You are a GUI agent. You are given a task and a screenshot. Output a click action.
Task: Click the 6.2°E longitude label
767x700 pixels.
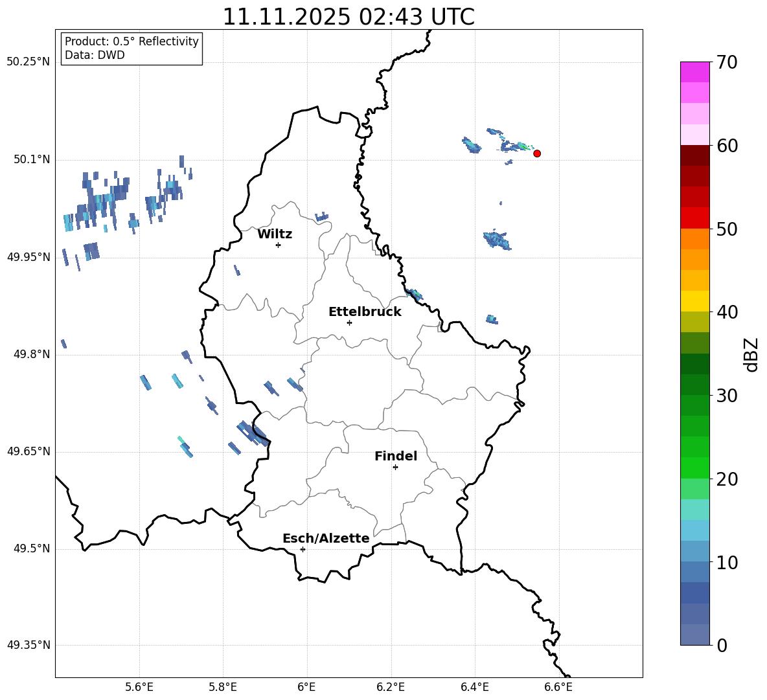click(x=391, y=687)
